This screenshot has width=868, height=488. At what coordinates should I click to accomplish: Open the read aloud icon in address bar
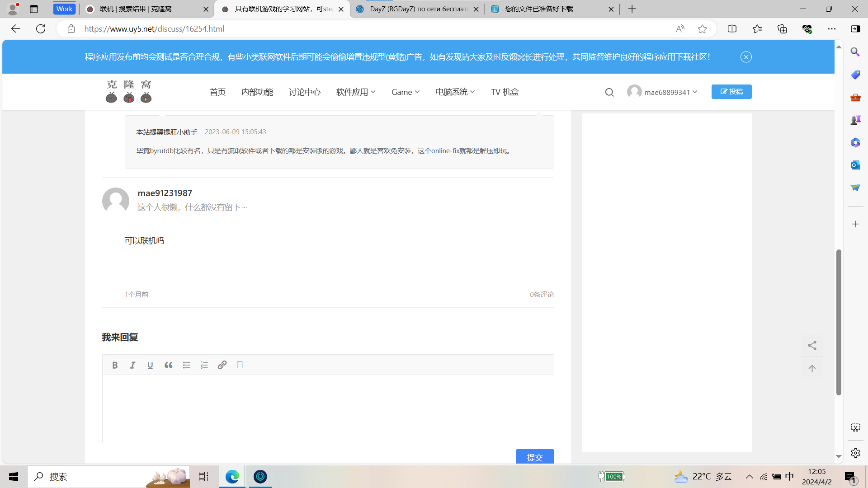tap(680, 29)
